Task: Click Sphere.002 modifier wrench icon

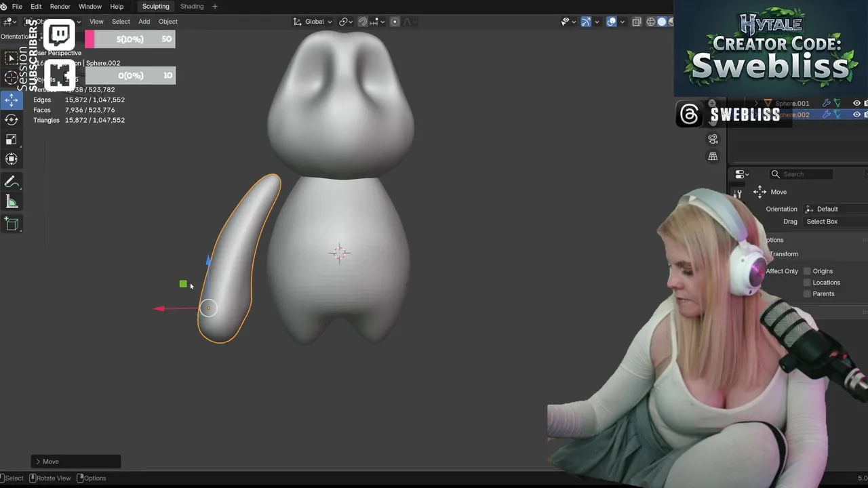Action: (827, 115)
